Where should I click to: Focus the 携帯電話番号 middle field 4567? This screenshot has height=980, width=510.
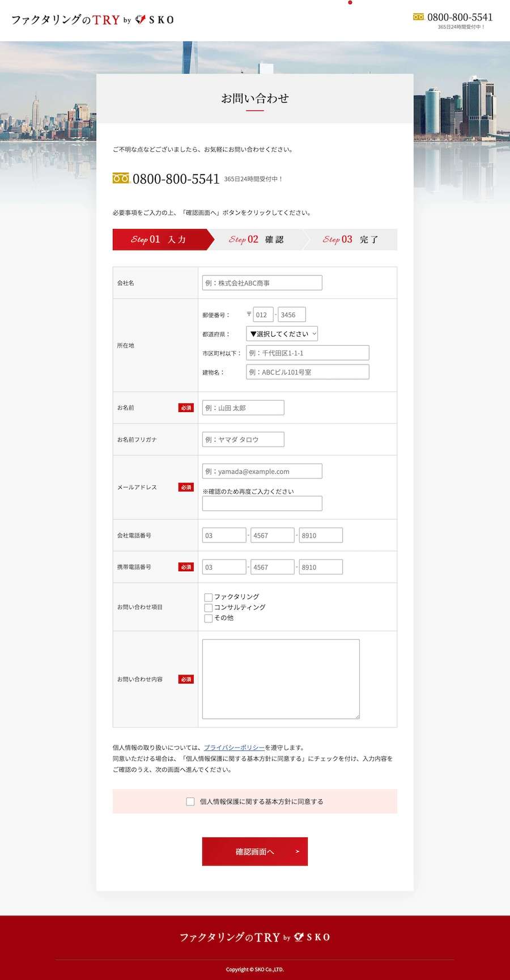[273, 567]
